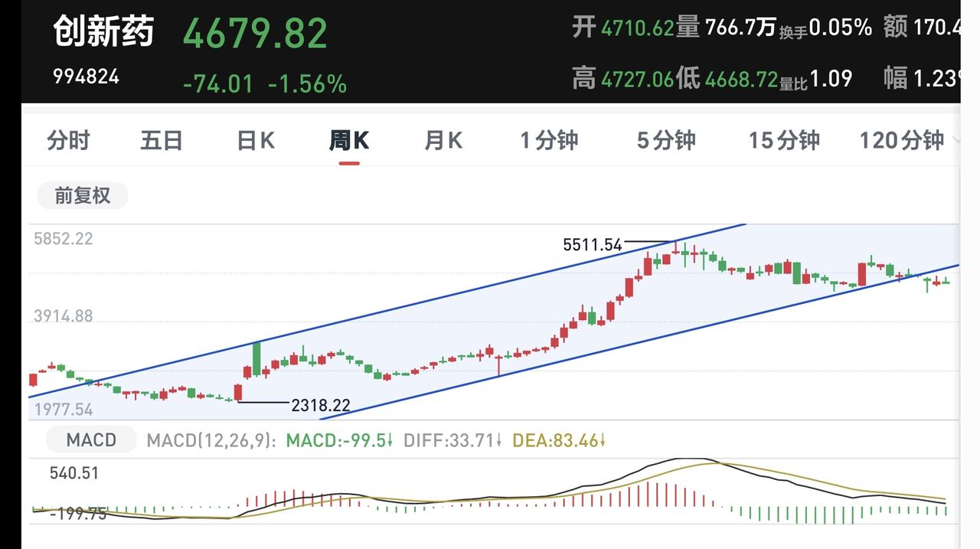Click the 2318.22 low price label
Viewport: 980px width, 549px height.
click(321, 406)
